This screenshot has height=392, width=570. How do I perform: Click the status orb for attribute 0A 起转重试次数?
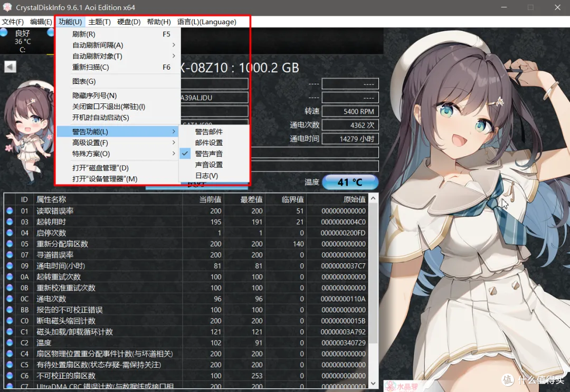[x=10, y=276]
